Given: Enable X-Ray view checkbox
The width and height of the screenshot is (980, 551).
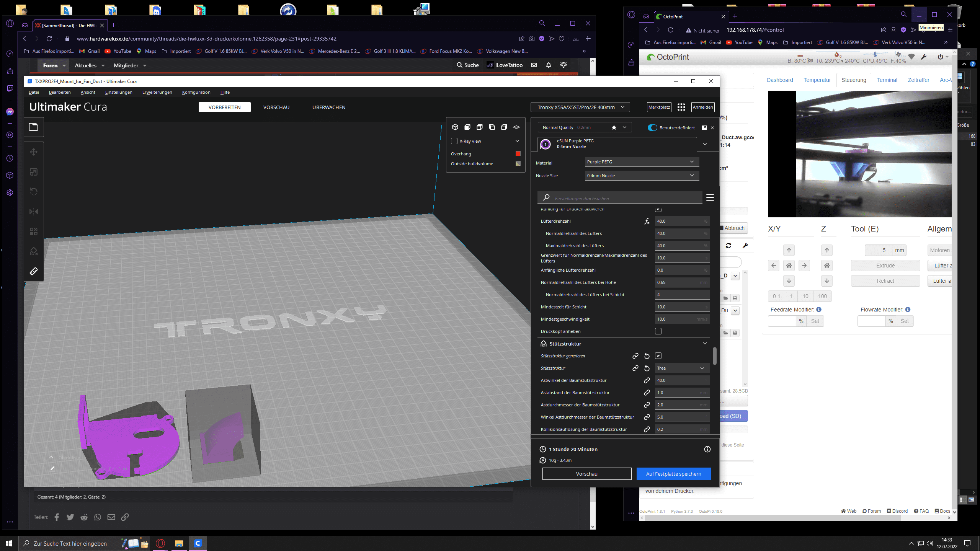Looking at the screenshot, I should (454, 141).
